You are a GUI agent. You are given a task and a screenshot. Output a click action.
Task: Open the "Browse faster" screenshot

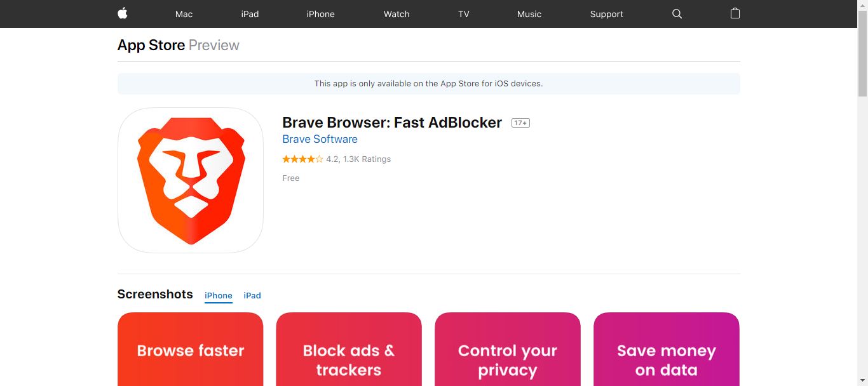tap(191, 350)
